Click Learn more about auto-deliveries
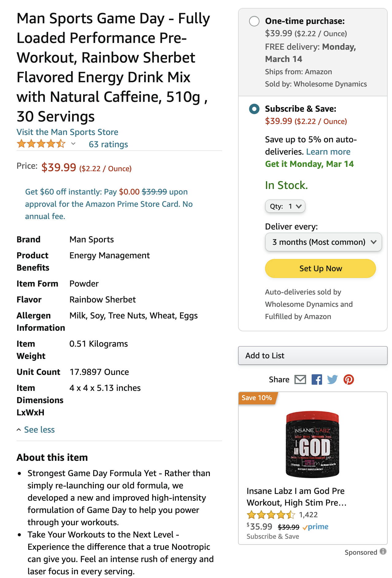This screenshot has width=392, height=578. pyautogui.click(x=328, y=152)
